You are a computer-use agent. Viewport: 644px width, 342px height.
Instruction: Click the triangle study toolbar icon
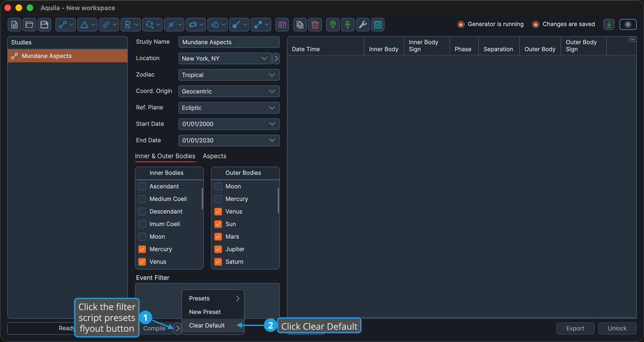(87, 25)
